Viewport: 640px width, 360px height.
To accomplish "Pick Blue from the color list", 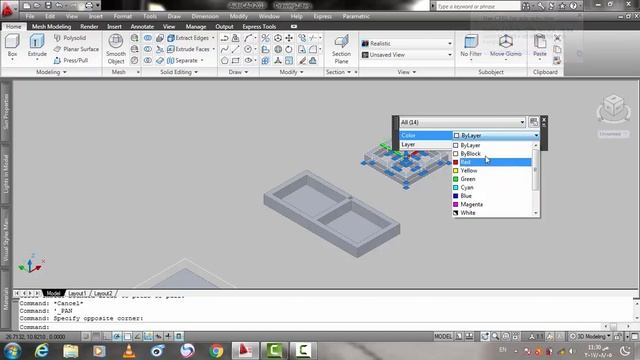I will point(492,196).
